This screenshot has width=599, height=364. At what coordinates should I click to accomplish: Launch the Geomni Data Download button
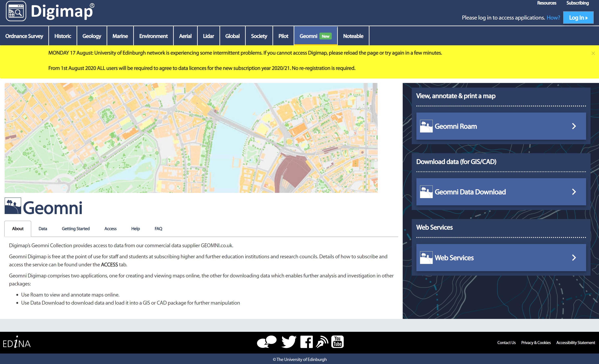coord(501,192)
